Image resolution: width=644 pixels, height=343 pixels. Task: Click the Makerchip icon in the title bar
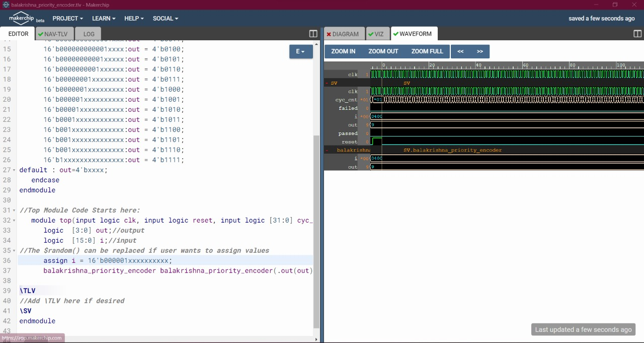[x=5, y=5]
